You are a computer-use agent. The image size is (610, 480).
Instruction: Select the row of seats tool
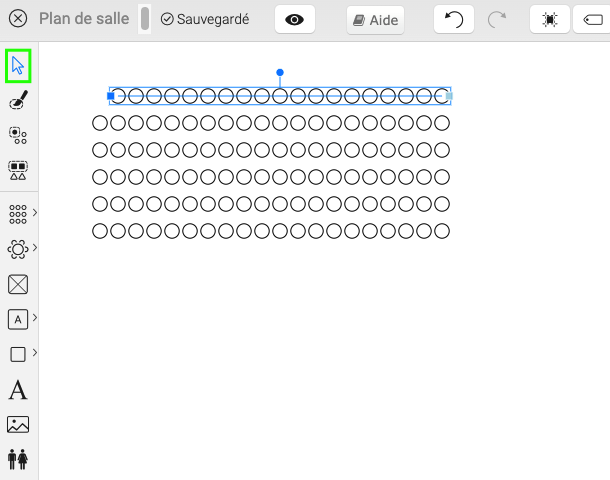coord(18,214)
